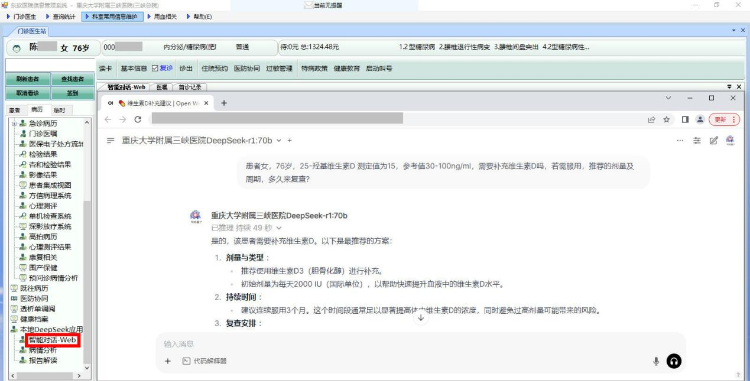
Task: Click the tree scrollbar up arrow
Action: pos(87,123)
